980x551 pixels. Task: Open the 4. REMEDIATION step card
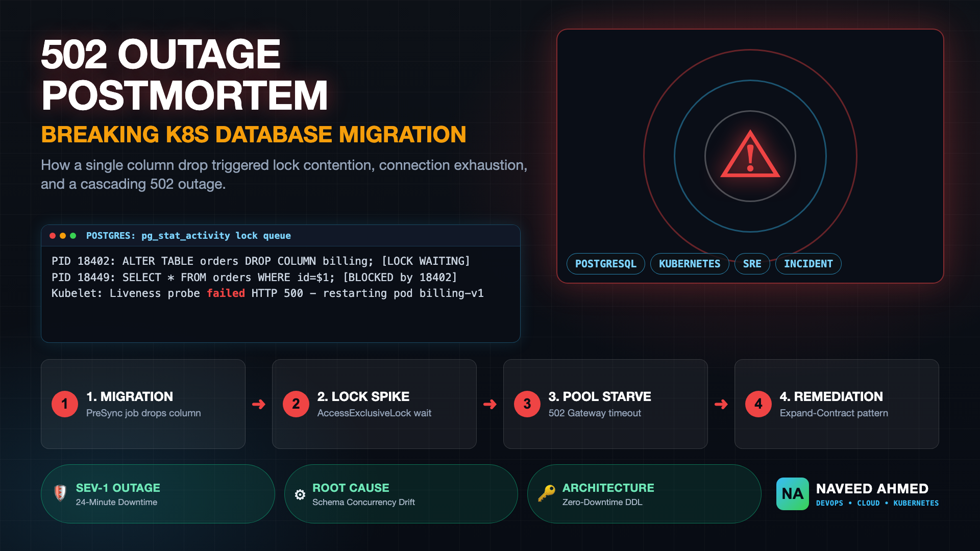(837, 404)
